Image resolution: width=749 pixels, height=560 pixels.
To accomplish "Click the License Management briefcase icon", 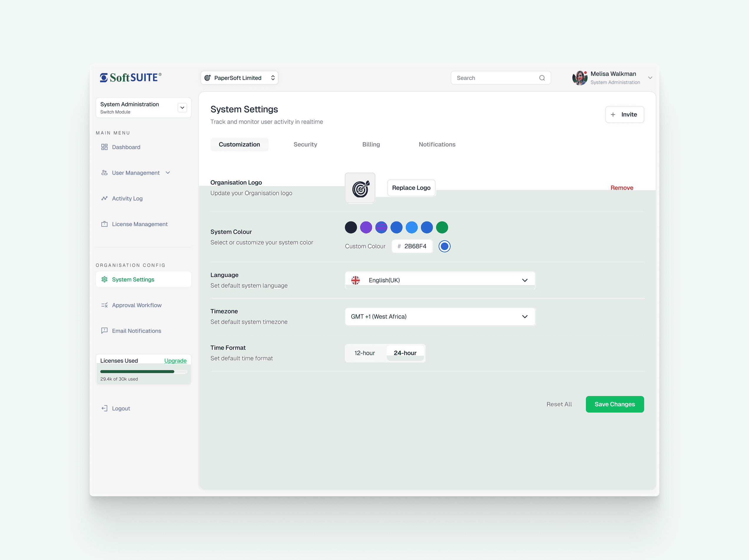I will (104, 224).
